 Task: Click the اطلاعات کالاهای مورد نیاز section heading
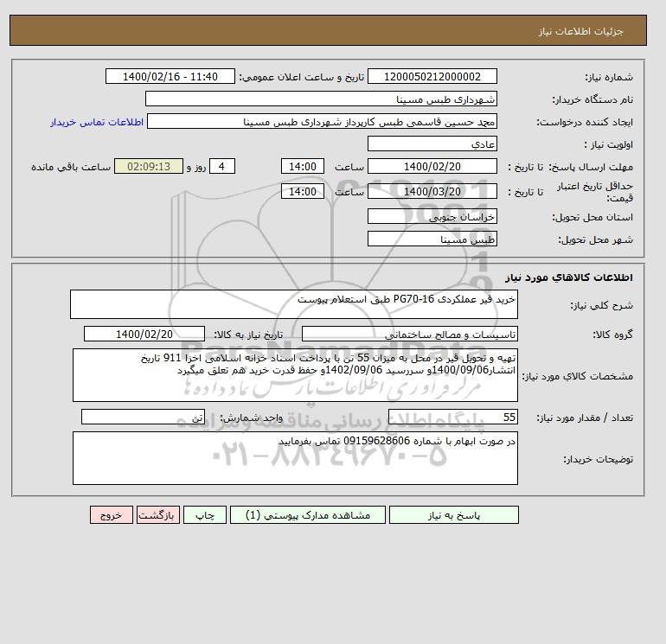point(569,277)
